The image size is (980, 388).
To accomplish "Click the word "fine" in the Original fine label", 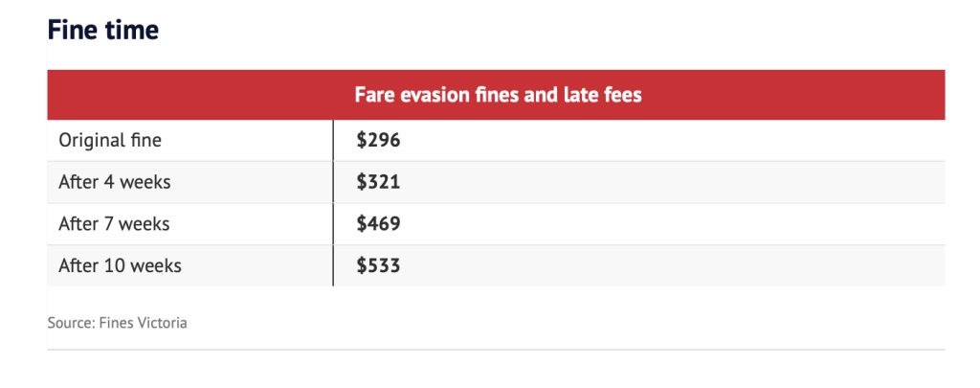I will point(144,140).
